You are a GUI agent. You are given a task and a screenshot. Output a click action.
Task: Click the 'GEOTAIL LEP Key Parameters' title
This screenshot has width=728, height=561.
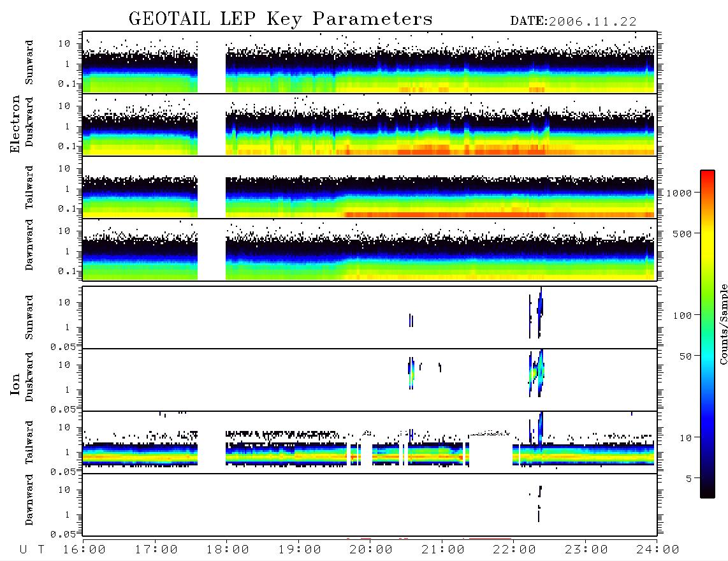280,19
